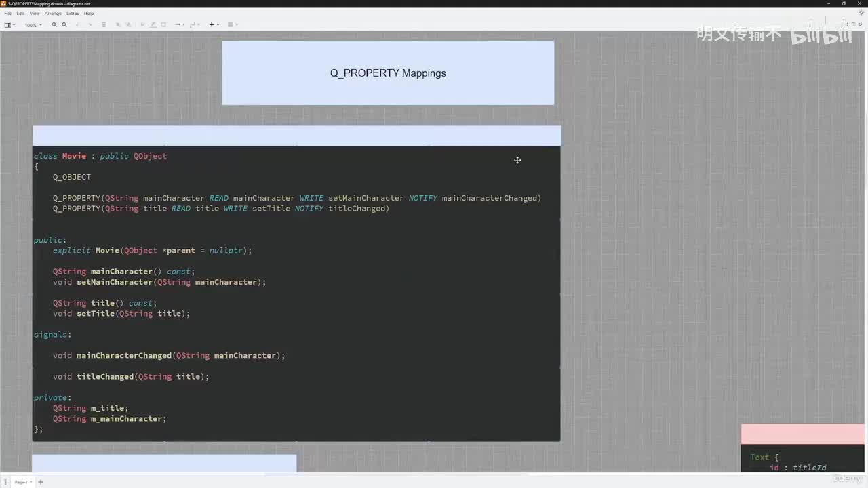Click the Fill Color bucket icon

(142, 25)
